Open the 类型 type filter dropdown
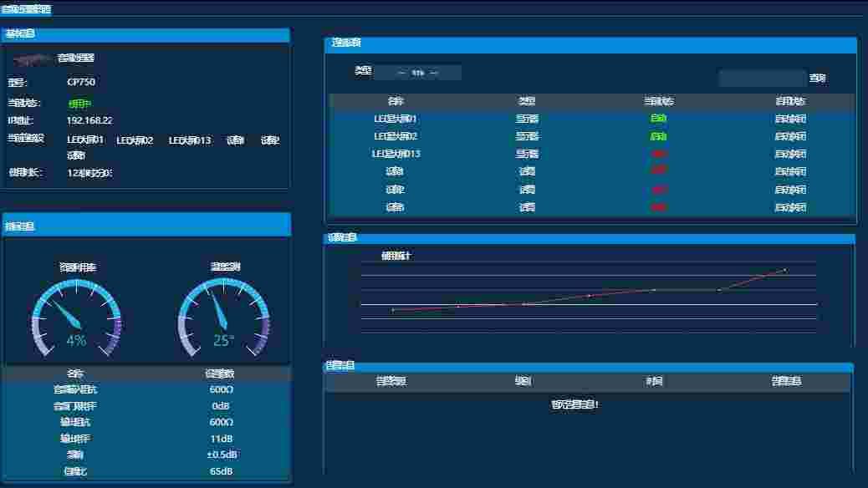Screen dimensions: 868x488 coord(417,73)
